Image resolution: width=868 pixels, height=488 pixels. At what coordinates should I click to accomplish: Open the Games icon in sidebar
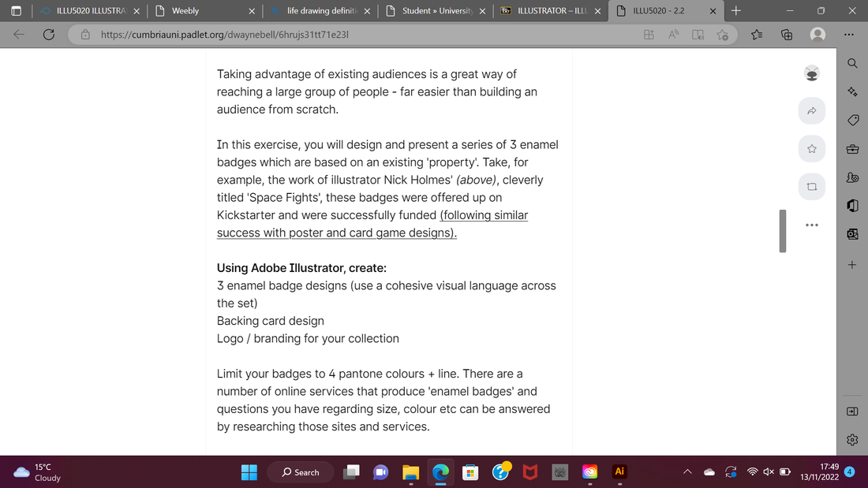pos(852,177)
